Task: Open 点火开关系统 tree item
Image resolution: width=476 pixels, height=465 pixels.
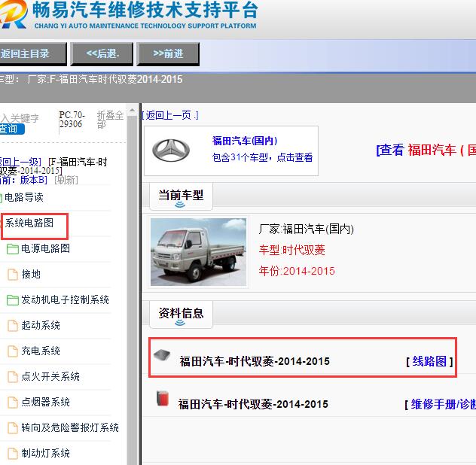Action: [x=50, y=376]
